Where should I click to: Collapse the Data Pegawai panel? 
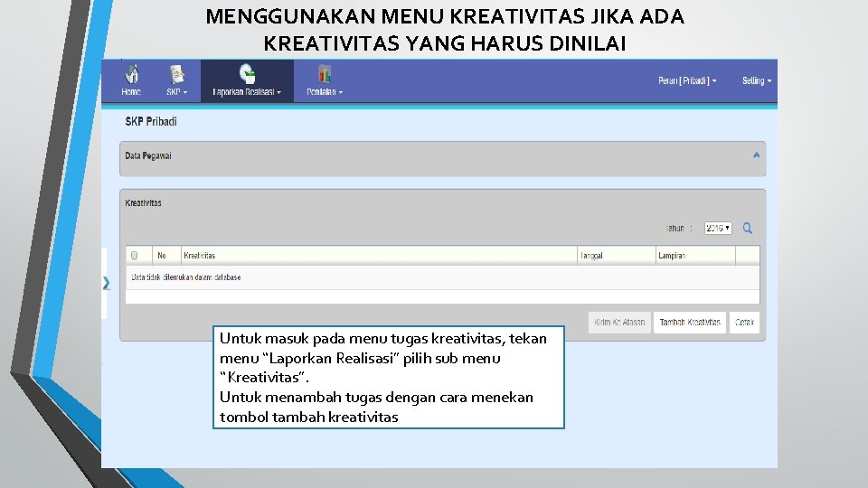click(x=756, y=155)
